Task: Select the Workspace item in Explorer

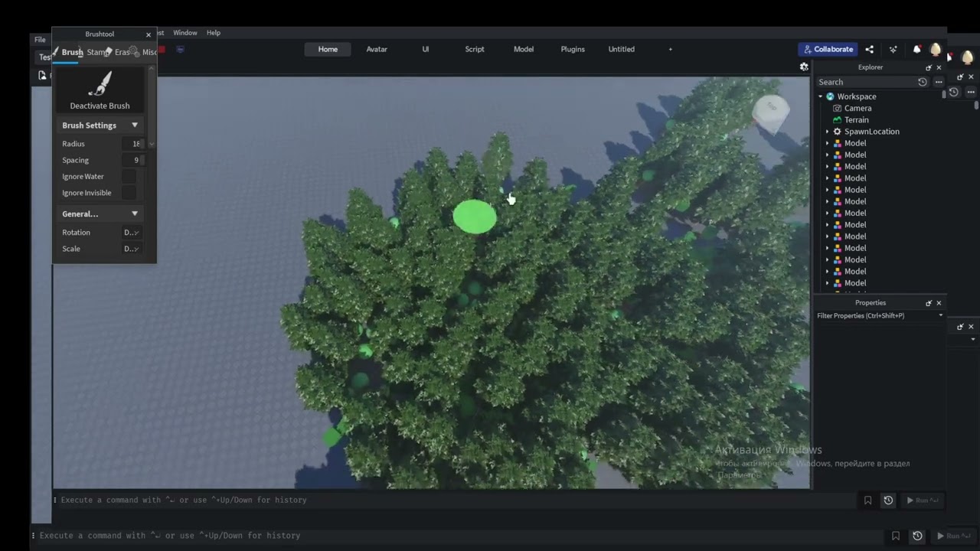Action: coord(856,96)
